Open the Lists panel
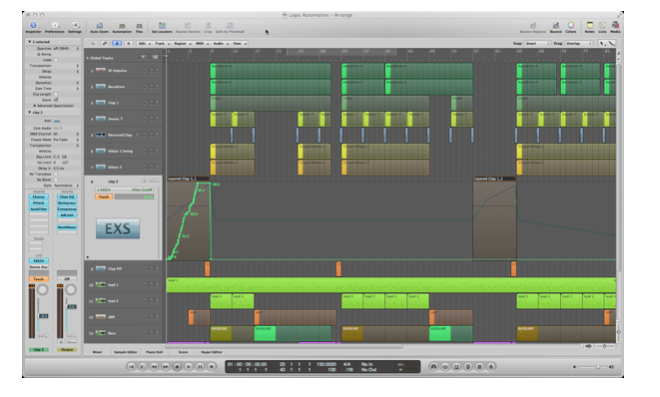Image resolution: width=660 pixels, height=397 pixels. [x=602, y=27]
